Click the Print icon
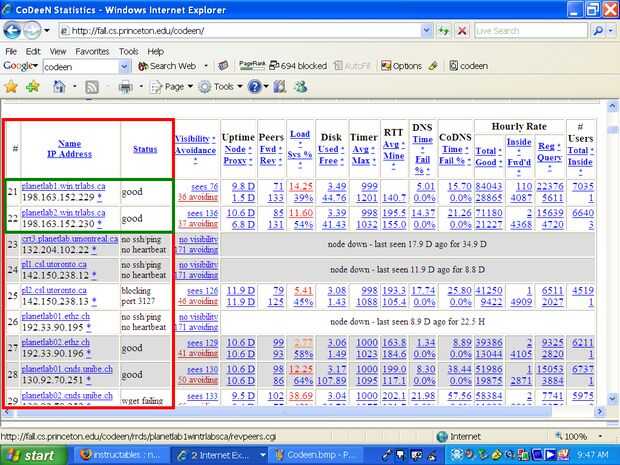Image resolution: width=620 pixels, height=465 pixels. point(126,87)
